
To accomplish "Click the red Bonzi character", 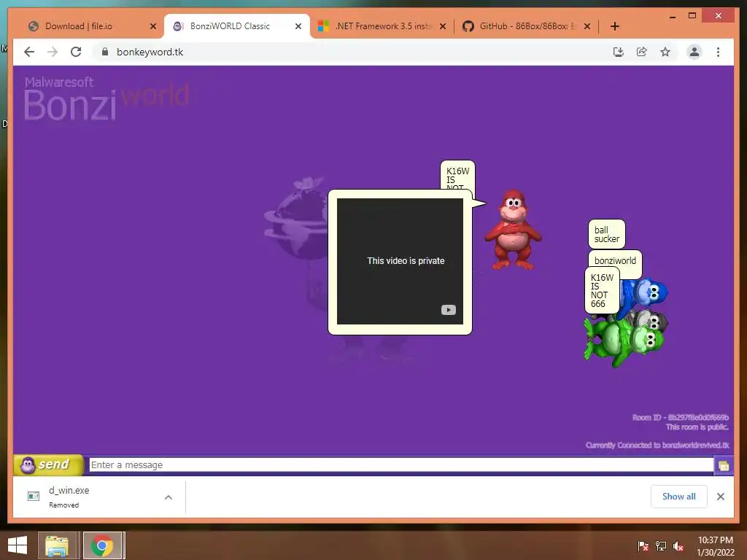I will coord(513,230).
